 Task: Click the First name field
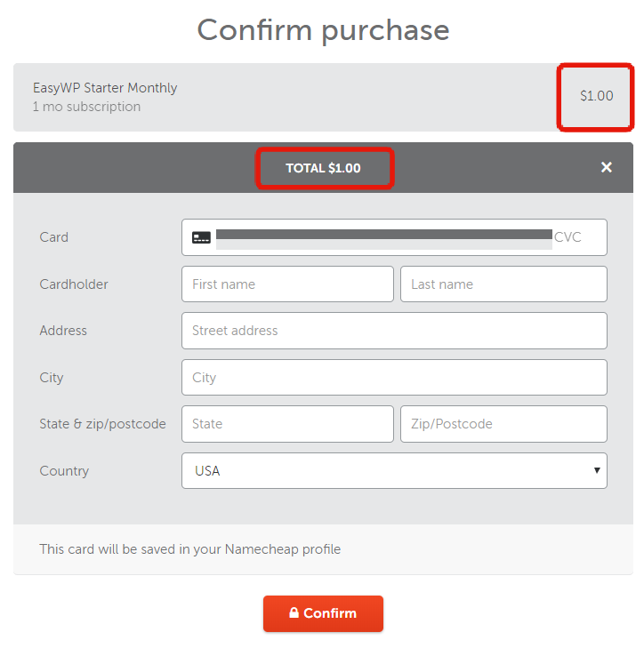[287, 284]
